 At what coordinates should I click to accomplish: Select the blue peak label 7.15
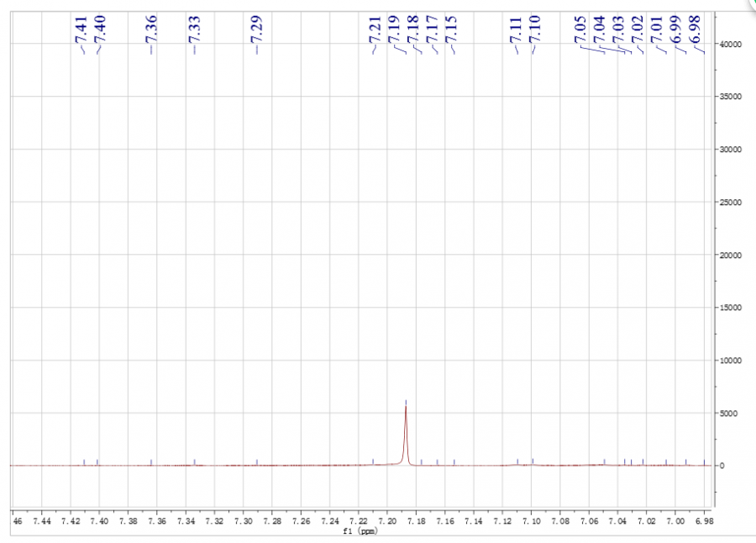click(x=451, y=30)
